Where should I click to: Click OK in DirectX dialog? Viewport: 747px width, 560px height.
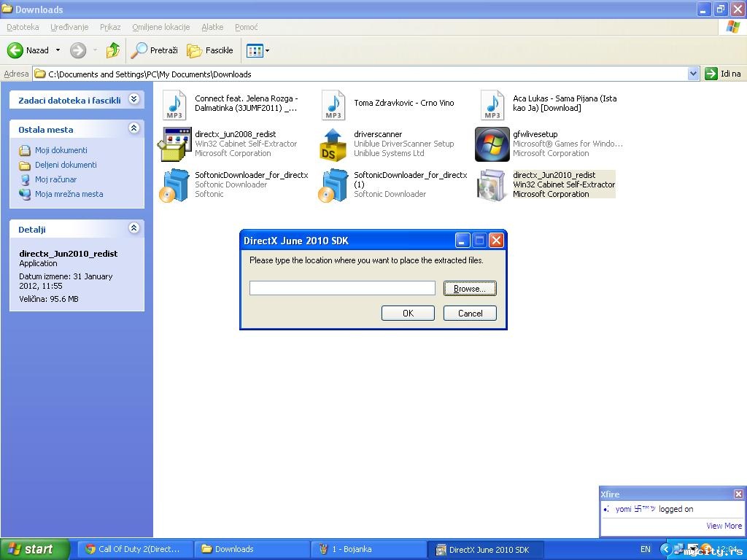pyautogui.click(x=408, y=314)
